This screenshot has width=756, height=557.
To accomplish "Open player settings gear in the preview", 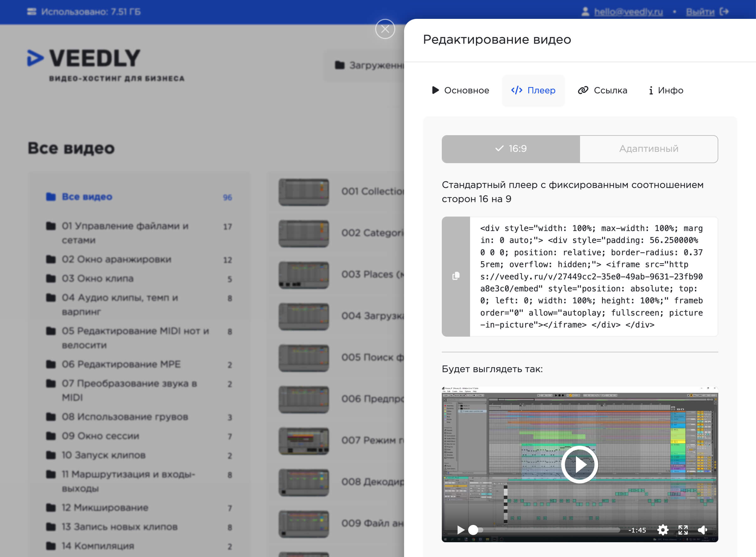I will (x=663, y=530).
